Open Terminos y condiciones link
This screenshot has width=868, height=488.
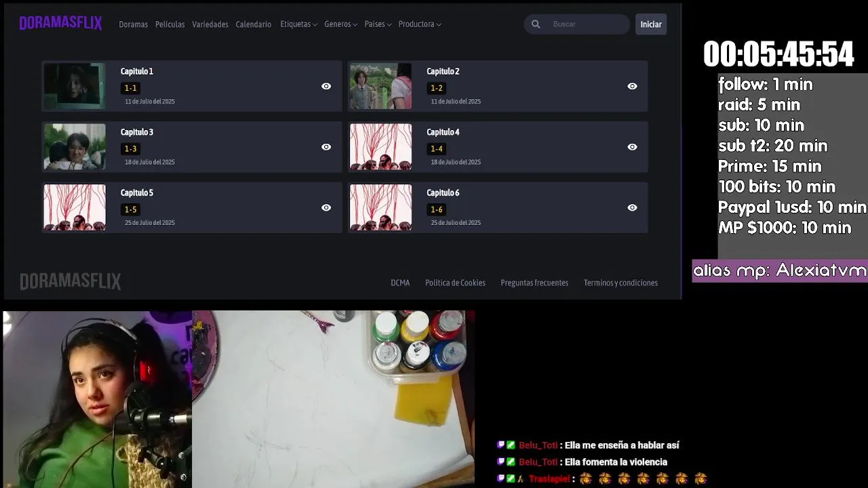(x=620, y=283)
